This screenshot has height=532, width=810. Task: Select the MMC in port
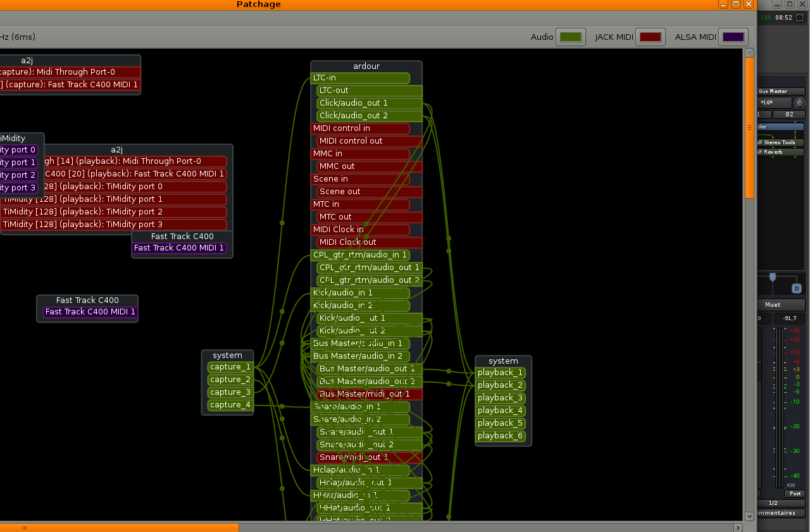click(x=360, y=154)
